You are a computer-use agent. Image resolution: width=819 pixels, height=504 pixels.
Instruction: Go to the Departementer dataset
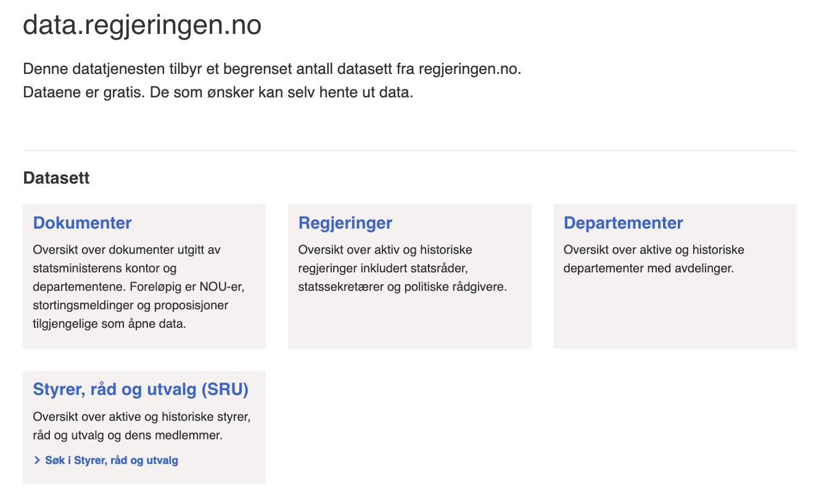pos(623,222)
